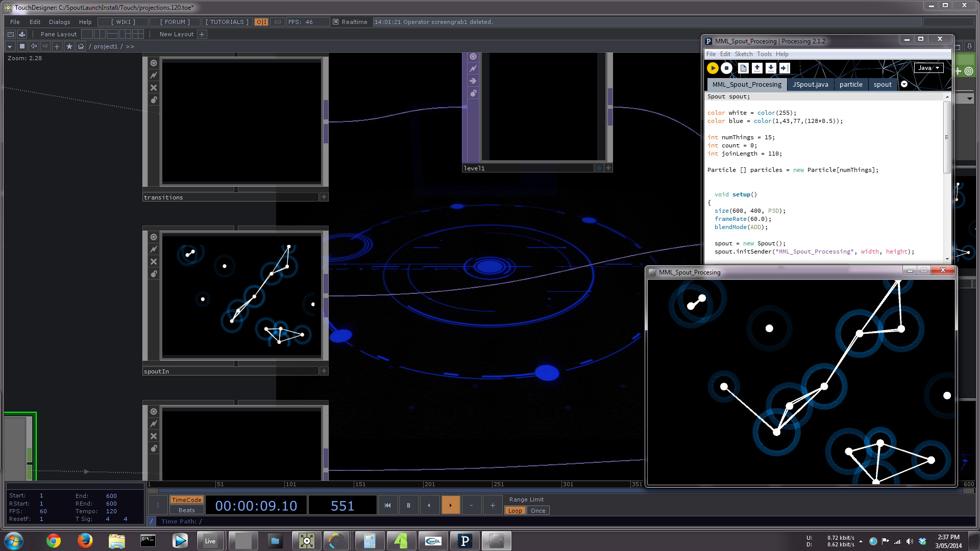Screen dimensions: 980x551
Task: Play the timeline in reverse
Action: 429,506
